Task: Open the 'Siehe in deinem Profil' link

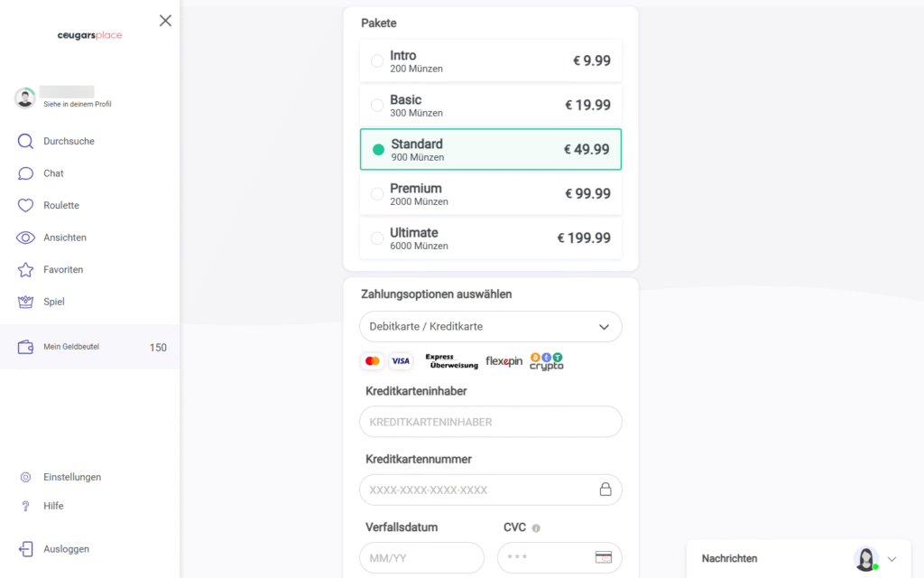Action: pyautogui.click(x=77, y=104)
